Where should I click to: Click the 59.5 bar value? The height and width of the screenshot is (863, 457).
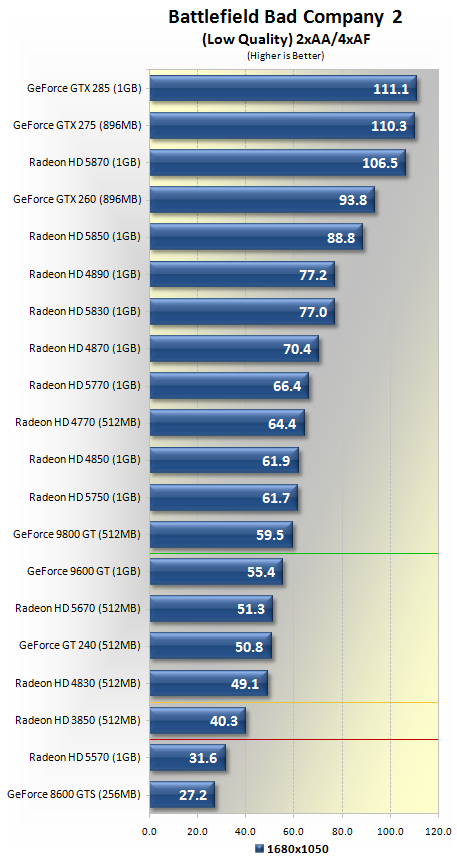point(270,535)
